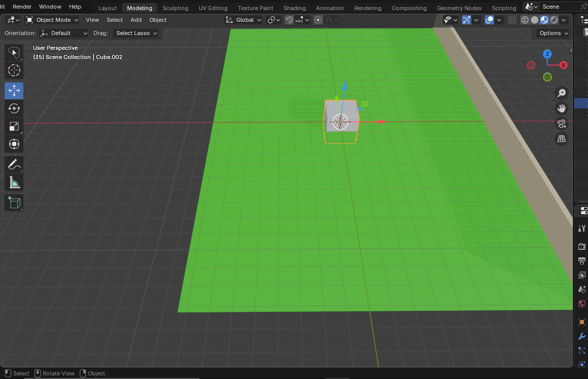Screen dimensions: 588x379
Task: Switch to material preview shading
Action: click(544, 20)
